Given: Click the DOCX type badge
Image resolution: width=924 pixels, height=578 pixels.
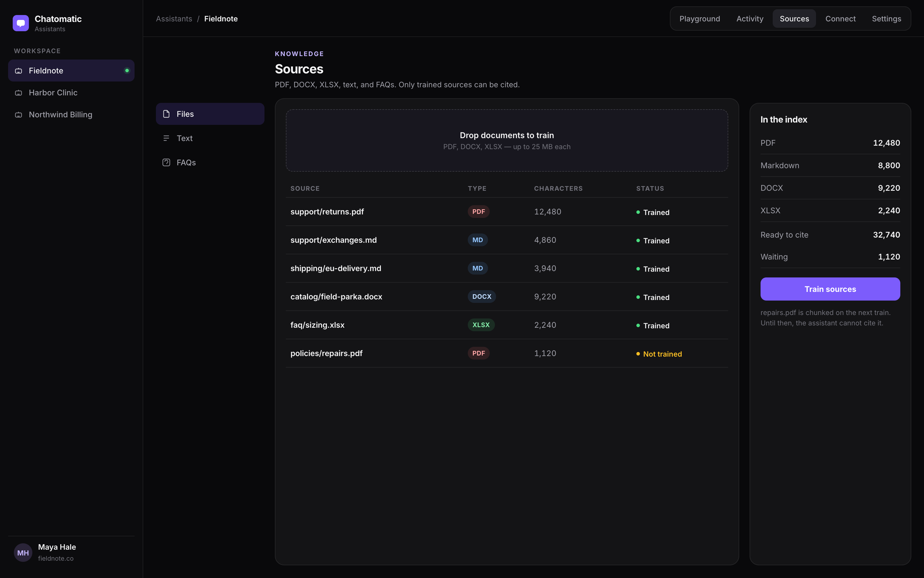Looking at the screenshot, I should (481, 297).
